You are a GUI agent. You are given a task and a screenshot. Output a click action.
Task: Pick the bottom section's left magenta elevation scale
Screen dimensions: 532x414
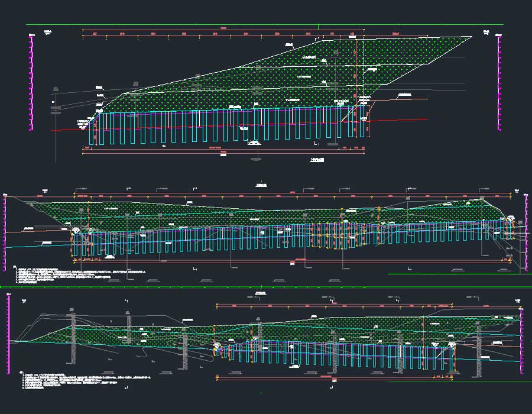coord(8,334)
